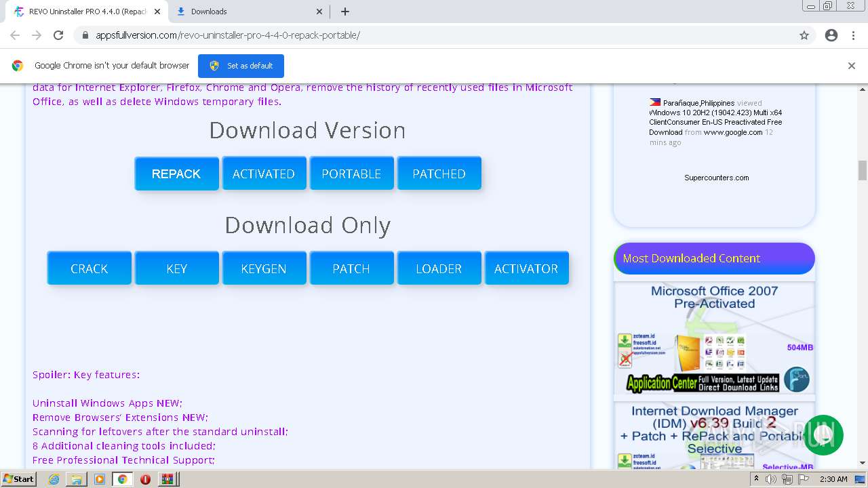Open Windows Media Player from the taskbar

coord(100,479)
